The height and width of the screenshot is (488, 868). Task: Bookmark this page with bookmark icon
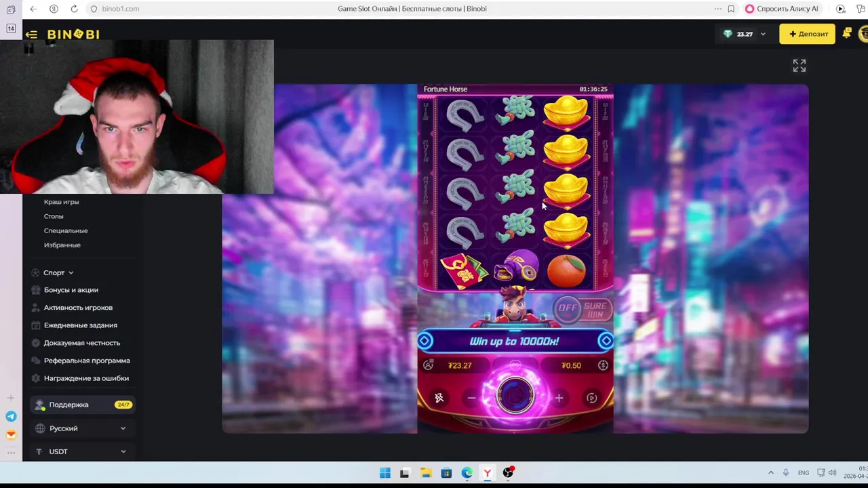(x=731, y=9)
